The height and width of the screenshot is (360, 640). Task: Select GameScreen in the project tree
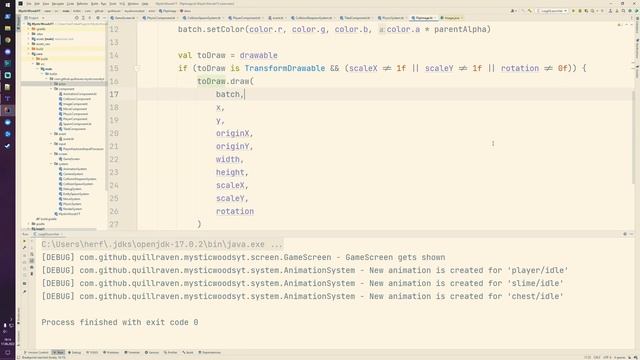pos(69,159)
